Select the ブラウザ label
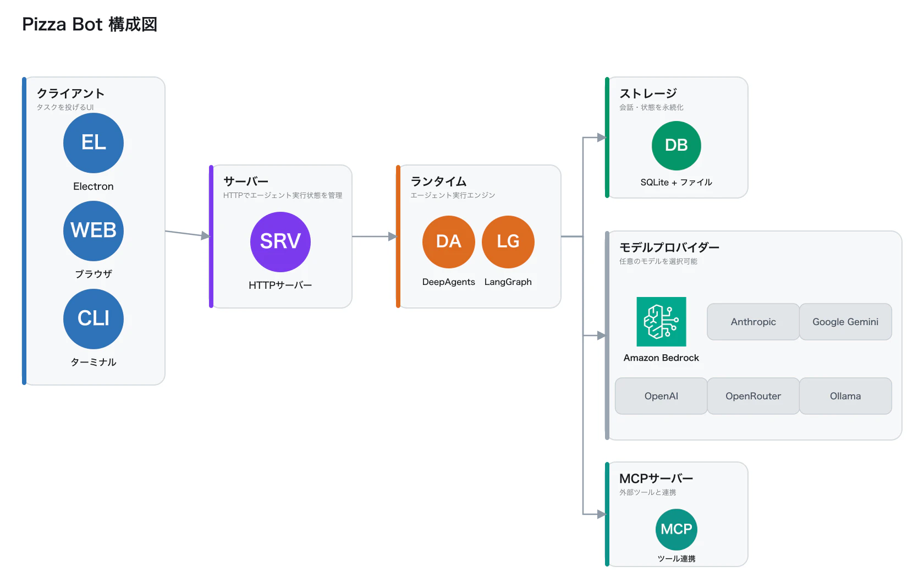Image resolution: width=924 pixels, height=583 pixels. (94, 274)
